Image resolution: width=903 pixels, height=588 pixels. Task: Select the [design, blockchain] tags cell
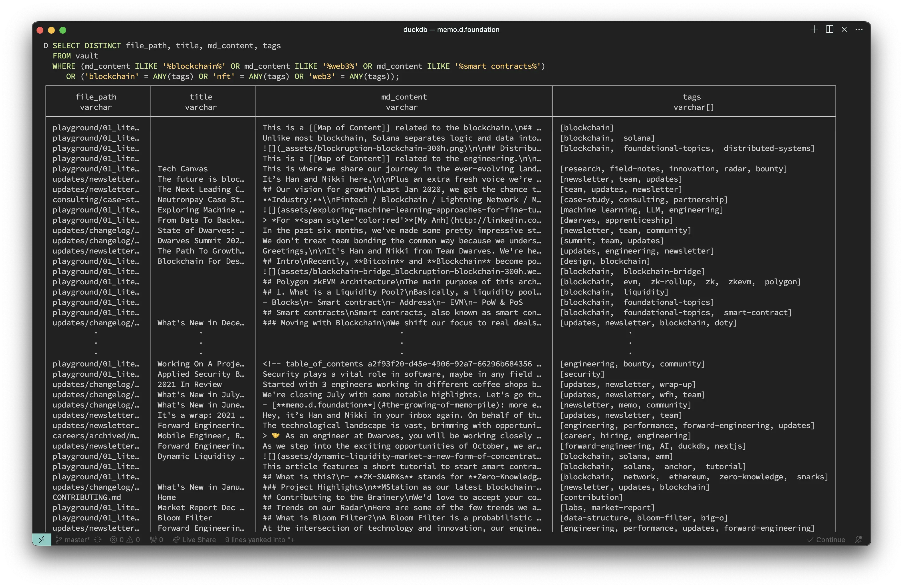605,261
